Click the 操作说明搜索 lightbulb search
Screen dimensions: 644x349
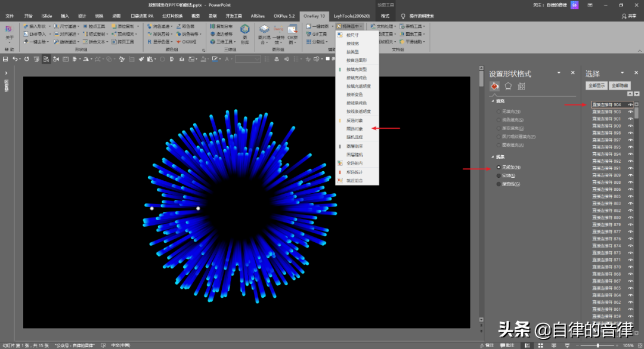coord(417,16)
